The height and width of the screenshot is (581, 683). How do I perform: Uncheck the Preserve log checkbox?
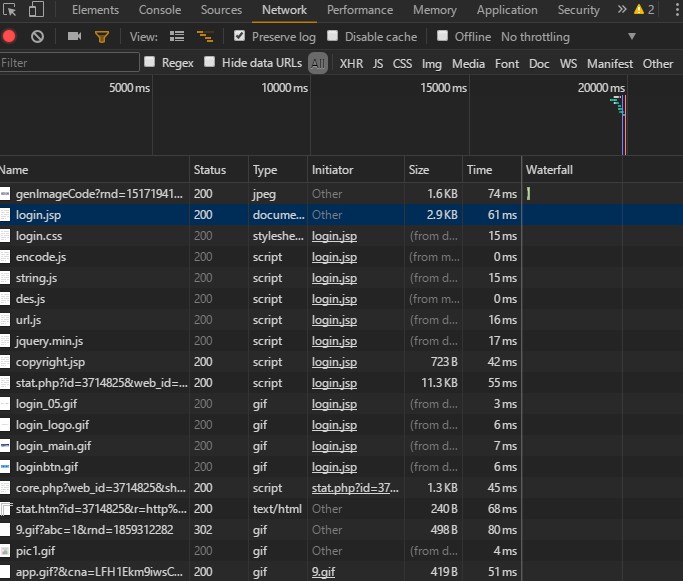click(x=239, y=36)
